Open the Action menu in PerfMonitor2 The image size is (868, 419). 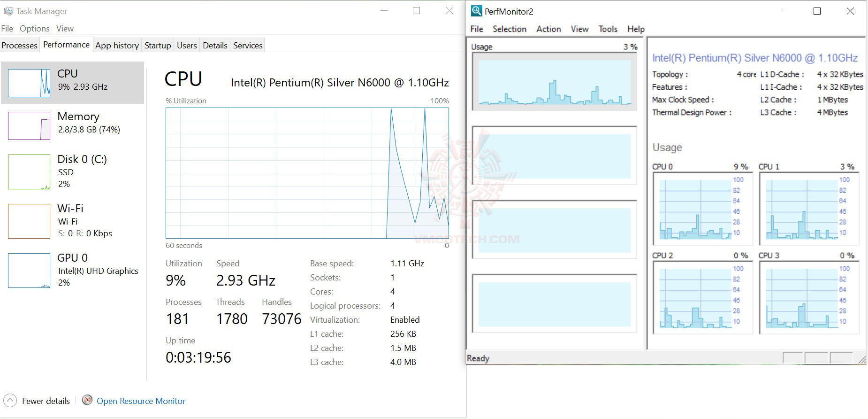(548, 29)
